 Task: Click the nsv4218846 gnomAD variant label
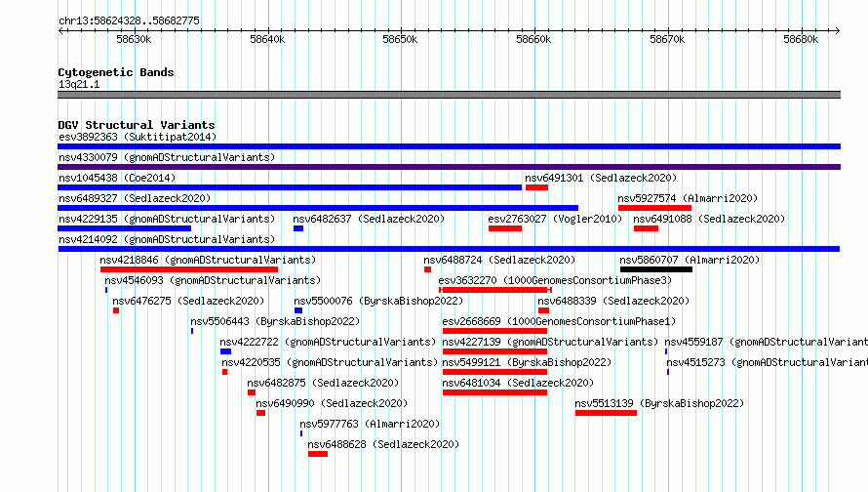208,260
